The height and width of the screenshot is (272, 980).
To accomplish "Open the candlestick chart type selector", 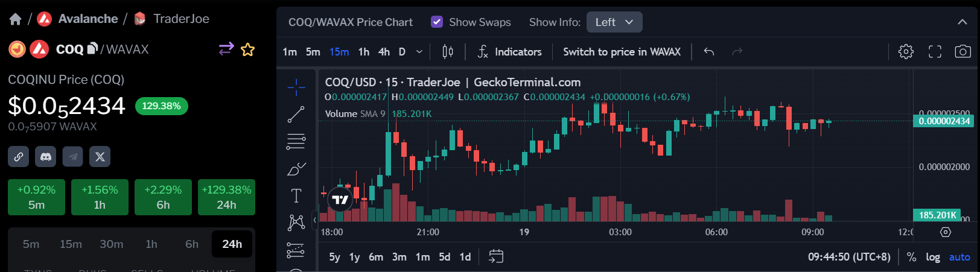I will click(448, 52).
